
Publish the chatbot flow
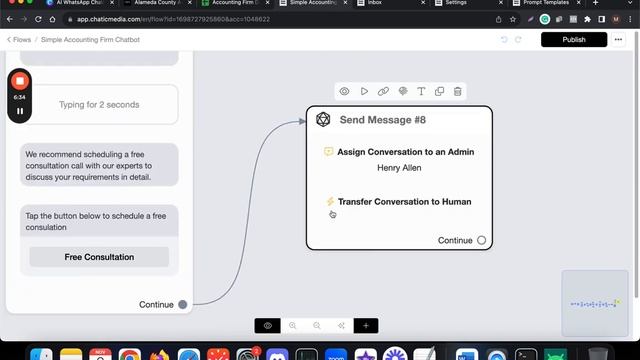click(574, 40)
